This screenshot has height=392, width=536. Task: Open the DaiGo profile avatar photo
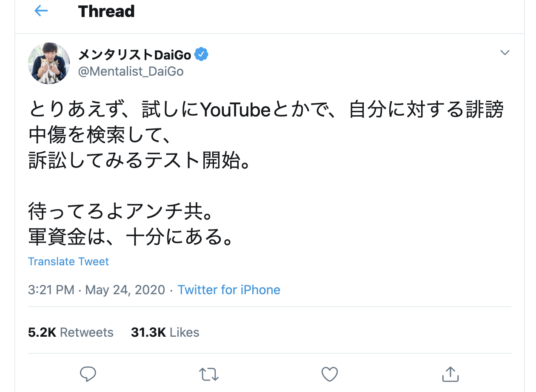(x=49, y=63)
